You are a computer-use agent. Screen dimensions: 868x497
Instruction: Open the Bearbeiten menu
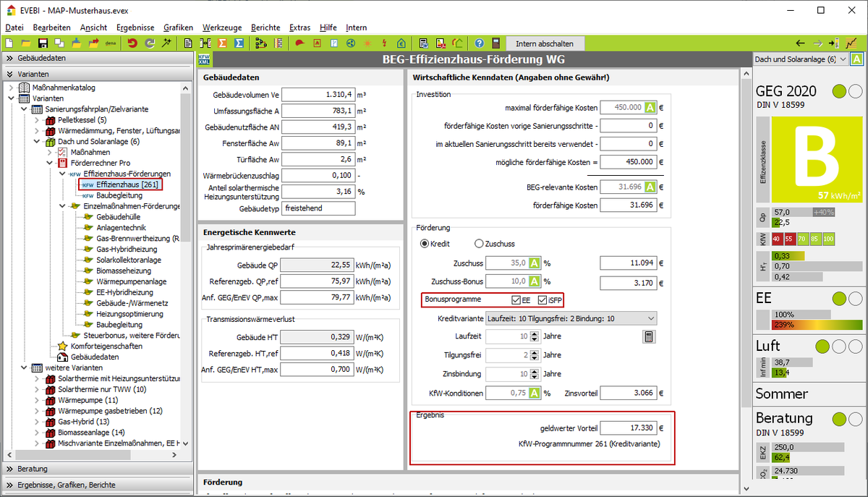52,27
